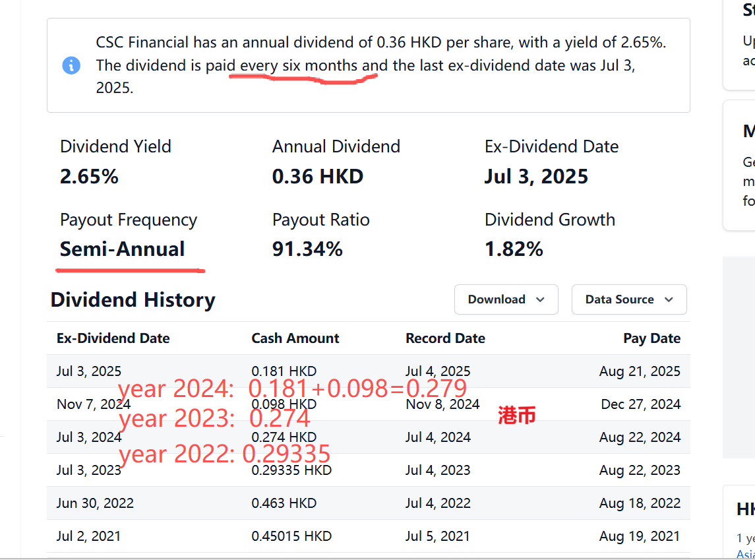Expand the Data Source dropdown
The width and height of the screenshot is (755, 560).
(628, 299)
